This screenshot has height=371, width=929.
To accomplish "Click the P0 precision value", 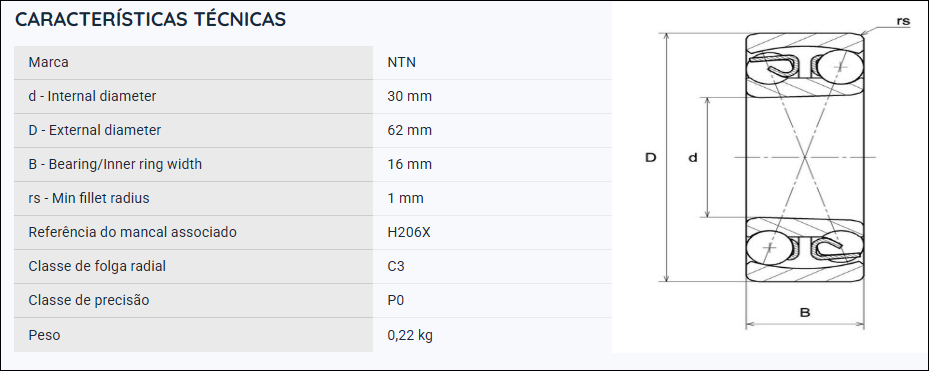I will point(396,300).
